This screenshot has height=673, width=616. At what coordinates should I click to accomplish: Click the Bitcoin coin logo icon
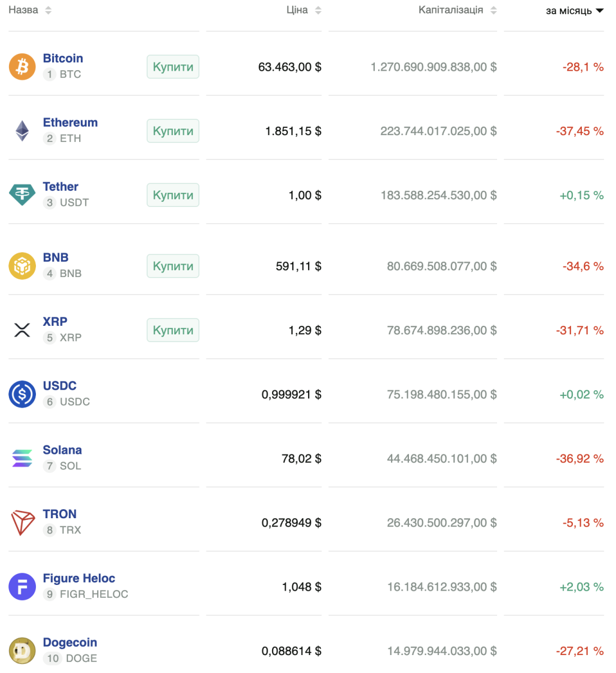tap(22, 67)
